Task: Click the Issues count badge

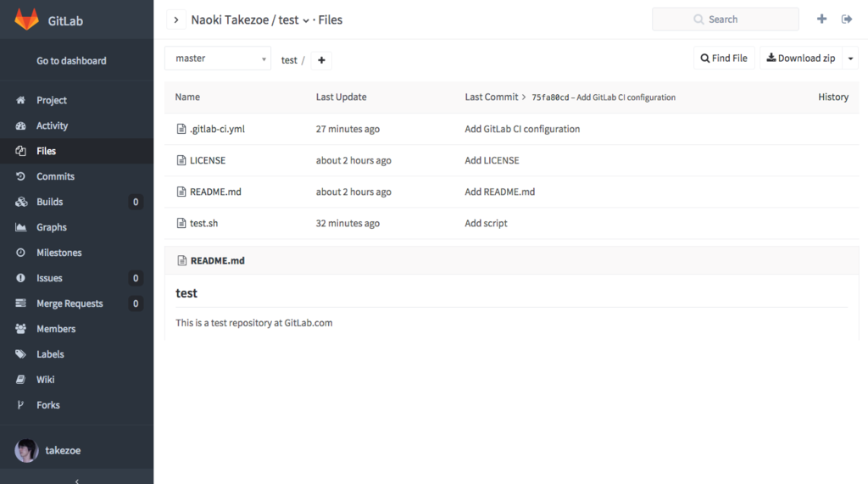Action: tap(136, 278)
